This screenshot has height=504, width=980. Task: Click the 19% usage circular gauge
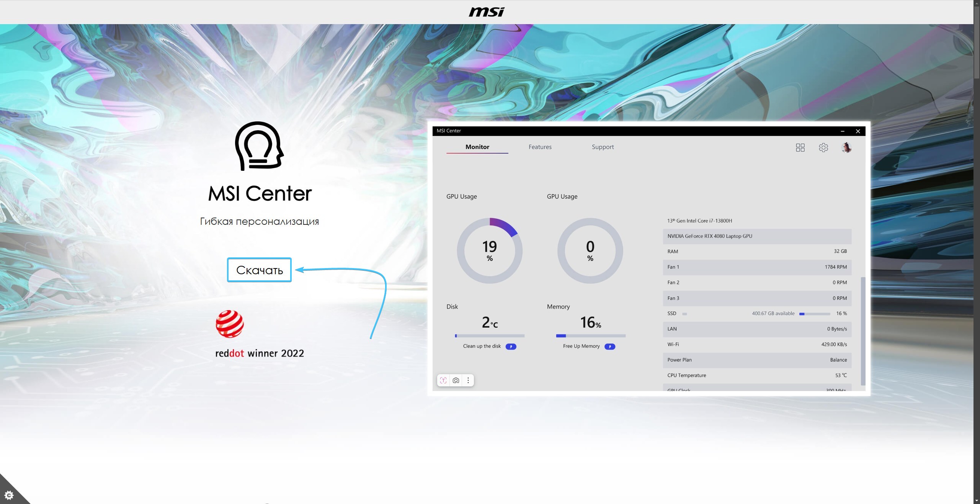[490, 251]
